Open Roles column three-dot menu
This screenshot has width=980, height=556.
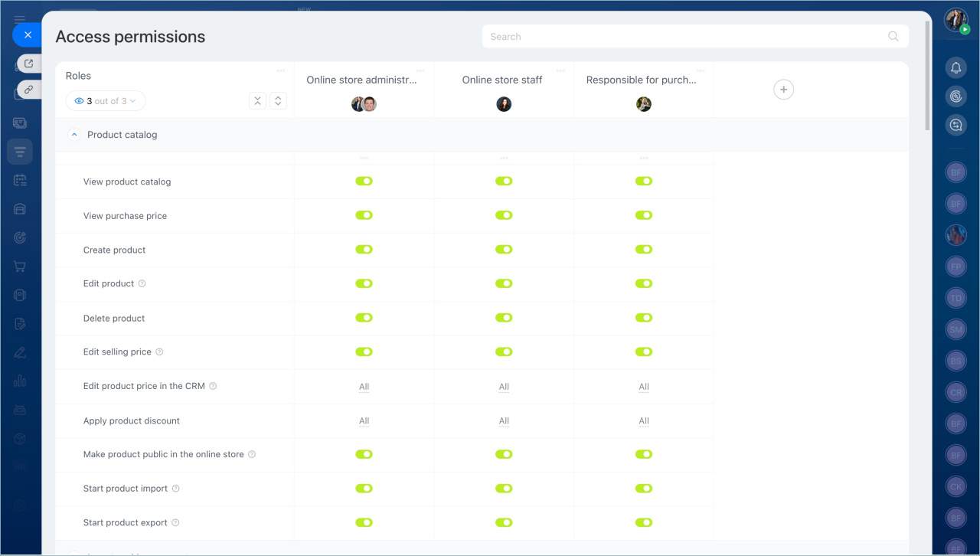[281, 70]
